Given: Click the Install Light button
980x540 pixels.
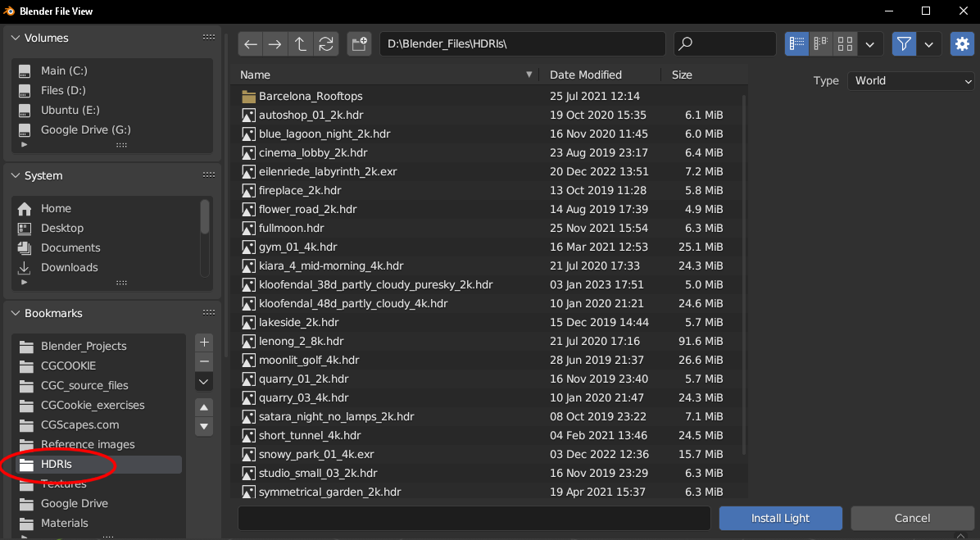Looking at the screenshot, I should [x=781, y=518].
